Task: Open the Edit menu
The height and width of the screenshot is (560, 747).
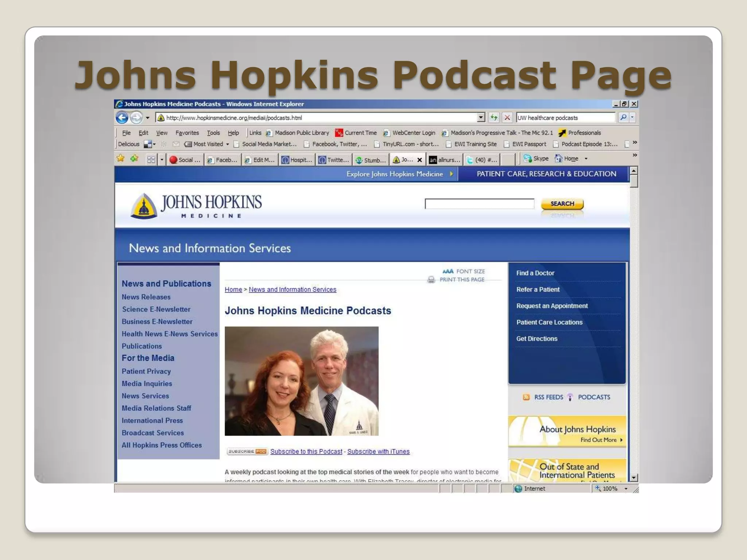Action: [x=143, y=133]
